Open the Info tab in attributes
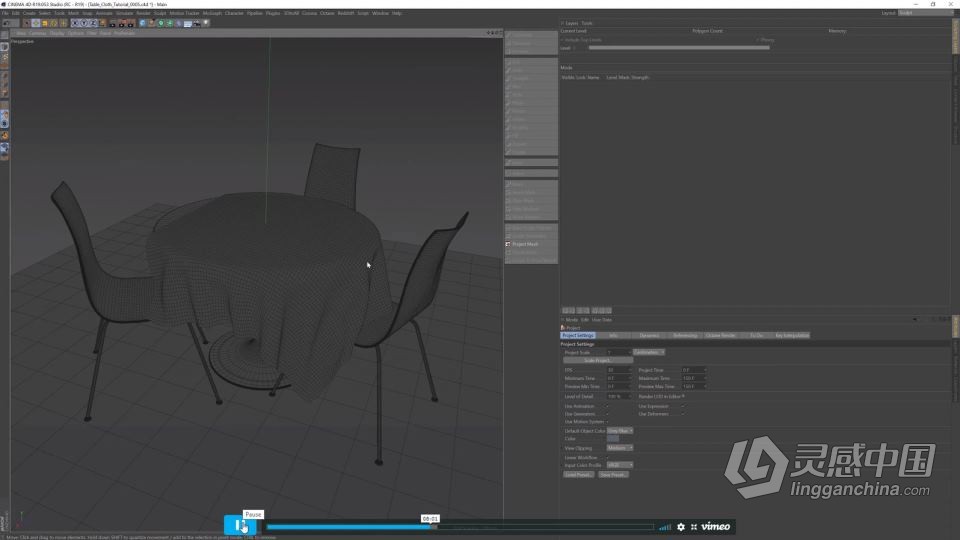The width and height of the screenshot is (960, 540). point(613,336)
